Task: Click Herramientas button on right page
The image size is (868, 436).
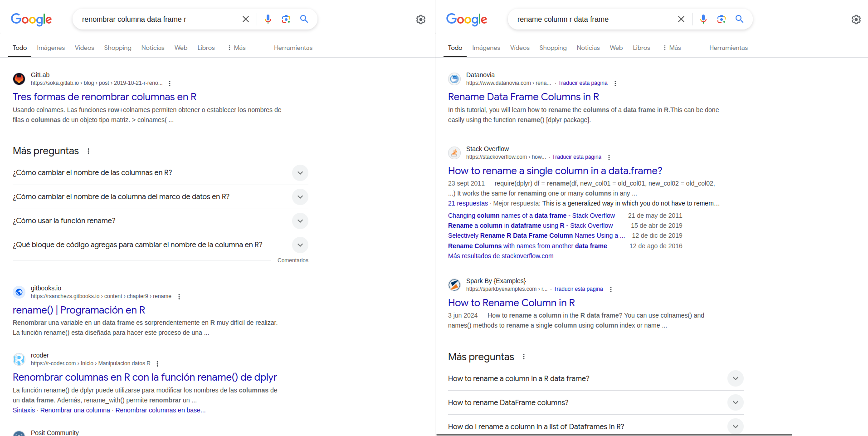Action: tap(728, 48)
